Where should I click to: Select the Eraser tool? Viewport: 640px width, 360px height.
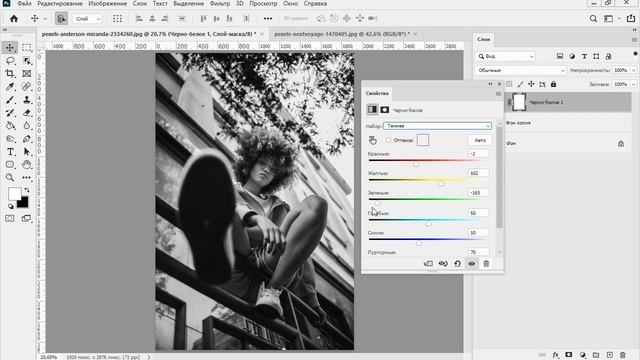(x=27, y=113)
